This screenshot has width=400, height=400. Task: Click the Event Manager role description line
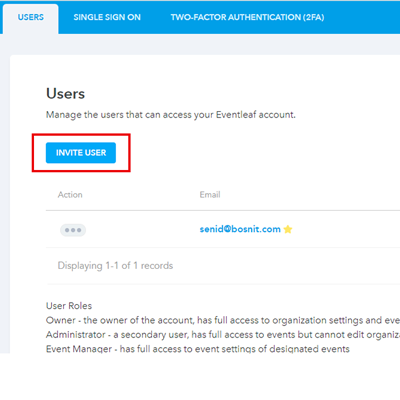click(x=198, y=349)
